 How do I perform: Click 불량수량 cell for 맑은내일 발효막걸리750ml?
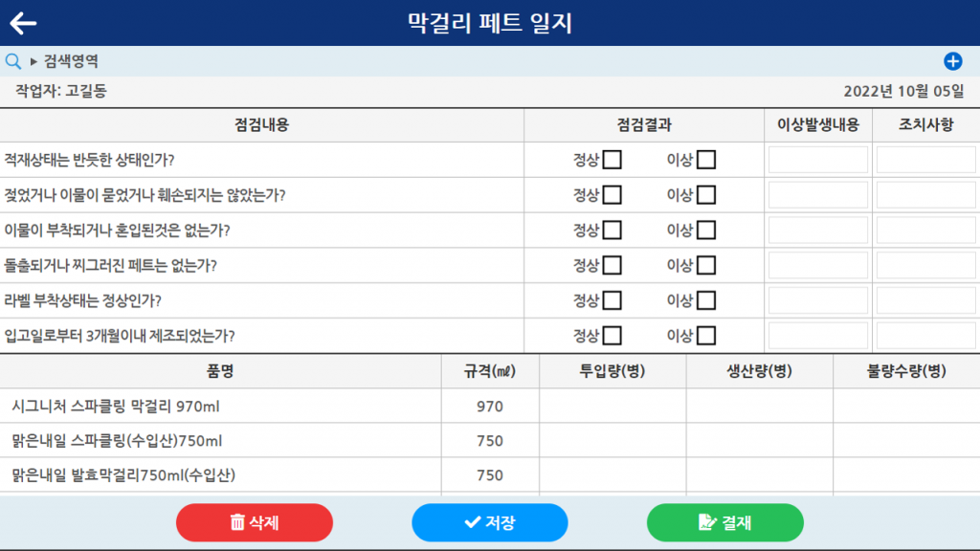[x=906, y=474]
